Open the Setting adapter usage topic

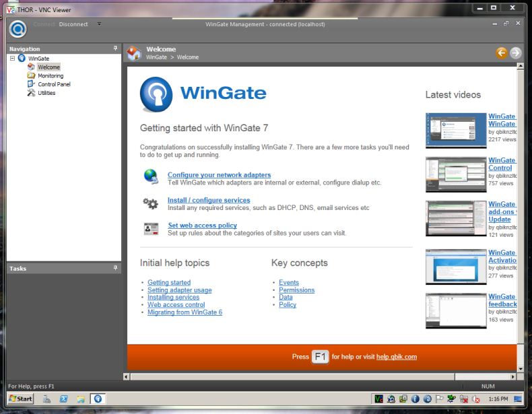[x=180, y=290]
